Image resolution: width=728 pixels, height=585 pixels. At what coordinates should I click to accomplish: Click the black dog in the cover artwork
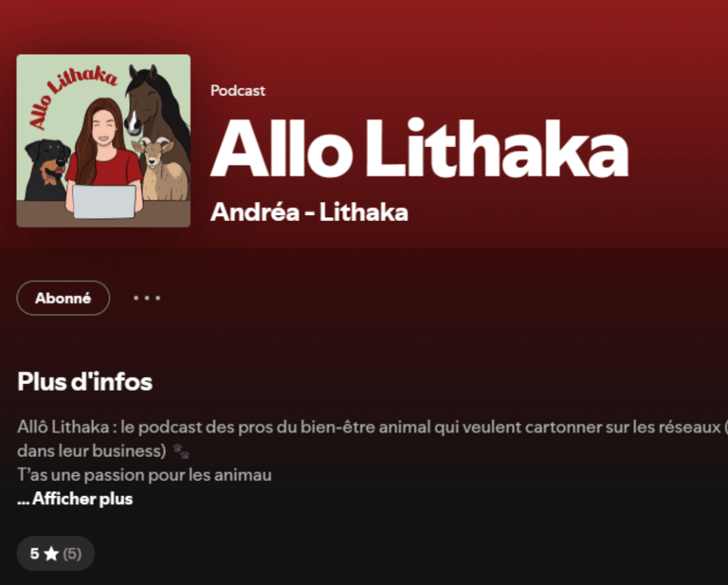(45, 170)
